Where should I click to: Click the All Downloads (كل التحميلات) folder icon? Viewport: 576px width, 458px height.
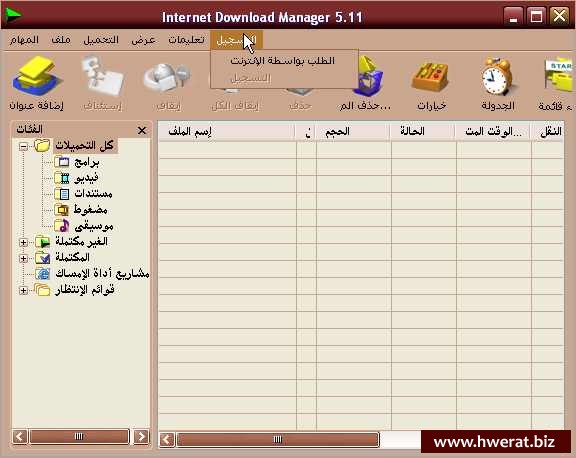pos(42,145)
